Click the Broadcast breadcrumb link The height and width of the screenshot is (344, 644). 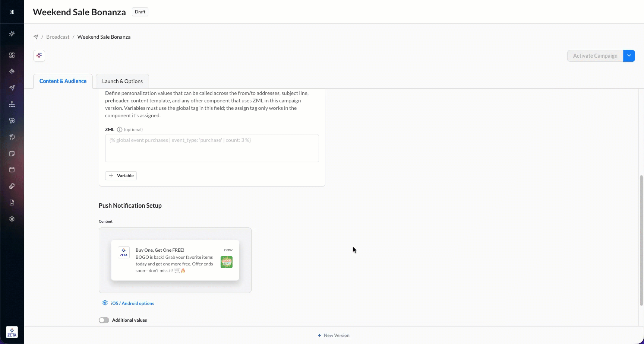pyautogui.click(x=58, y=37)
